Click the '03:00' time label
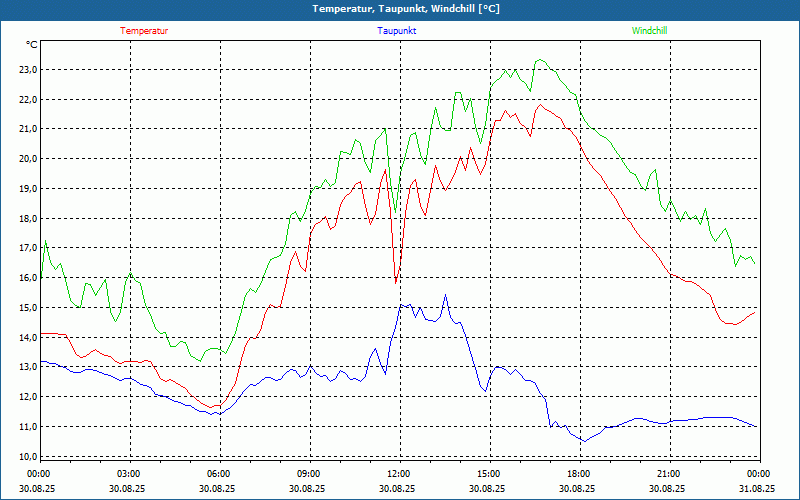This screenshot has height=500, width=800. (x=127, y=474)
